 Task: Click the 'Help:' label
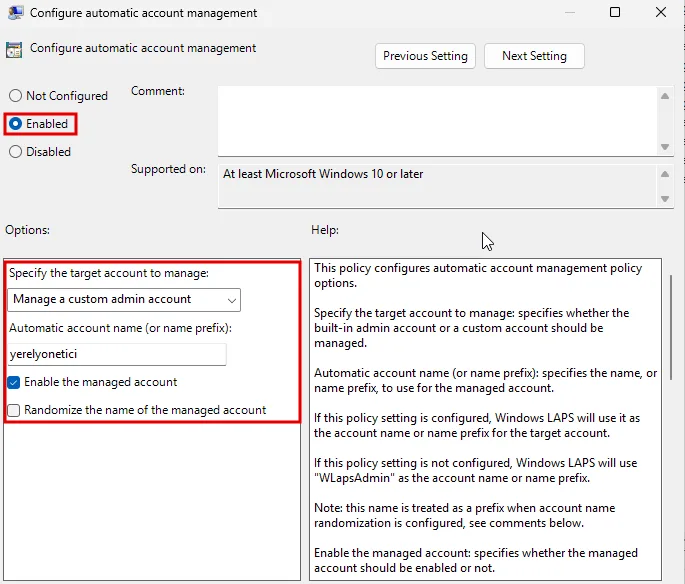pos(325,230)
